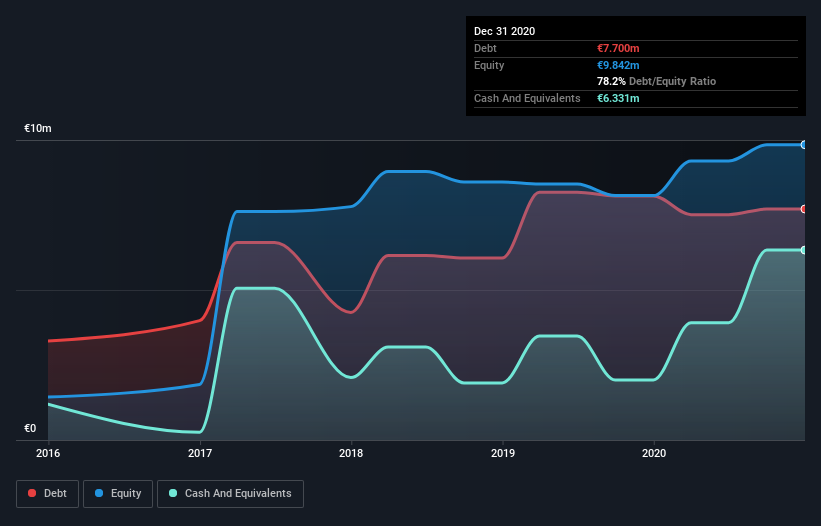The width and height of the screenshot is (821, 526).
Task: Click the 2019 x-axis label
Action: point(503,453)
